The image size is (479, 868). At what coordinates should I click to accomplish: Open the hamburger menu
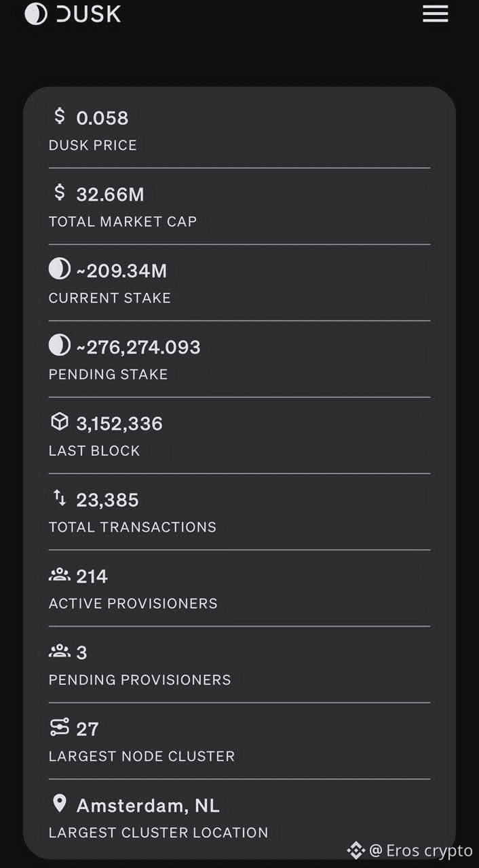tap(435, 14)
